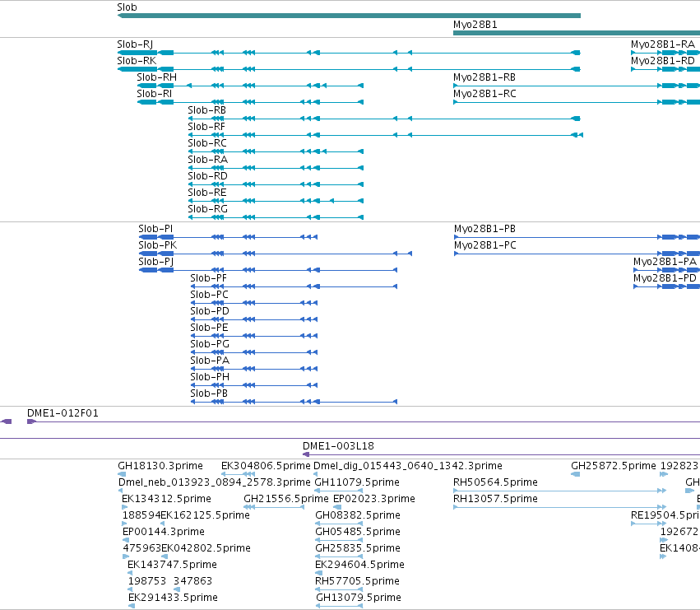Choose the Slob-PE protein label

pos(210,328)
